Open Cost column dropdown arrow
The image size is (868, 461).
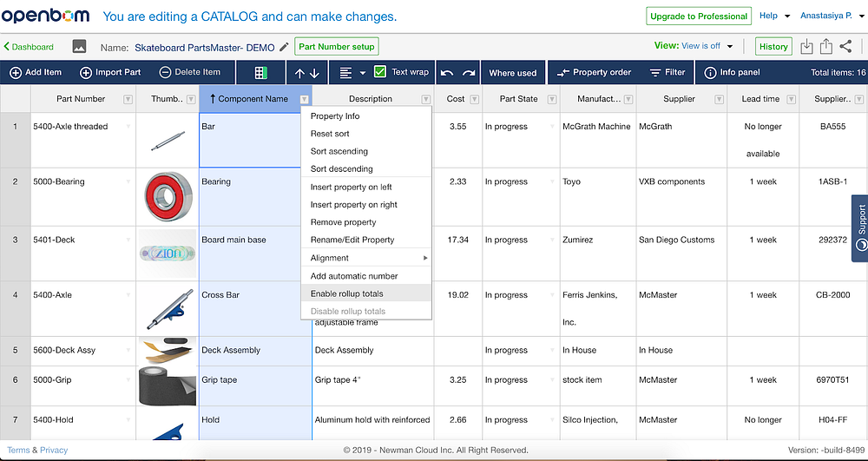pos(475,100)
